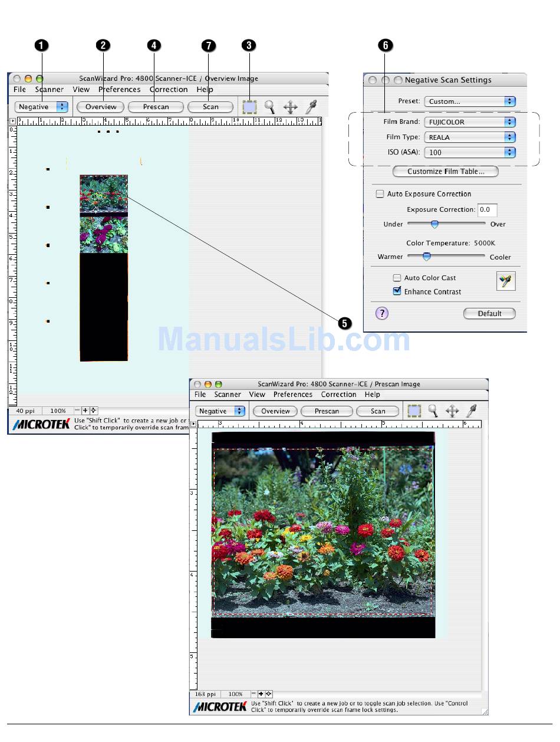
Task: Select the eyedropper tool in Overview window
Action: click(311, 107)
